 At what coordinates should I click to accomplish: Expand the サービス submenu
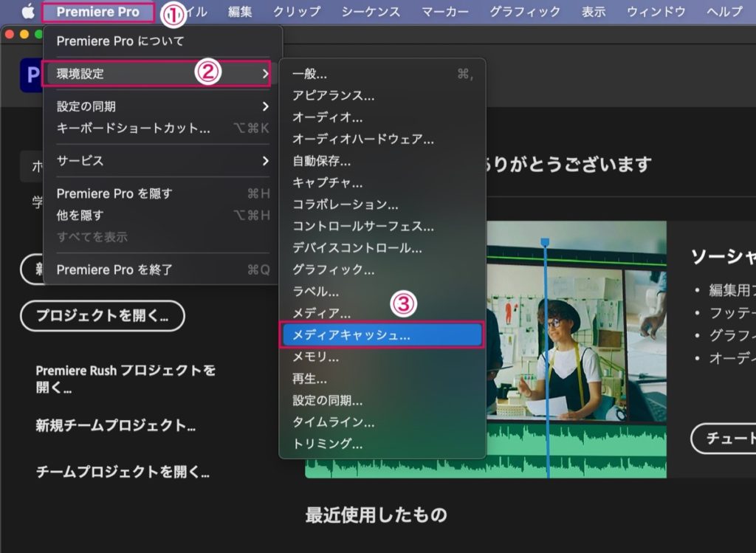[162, 160]
